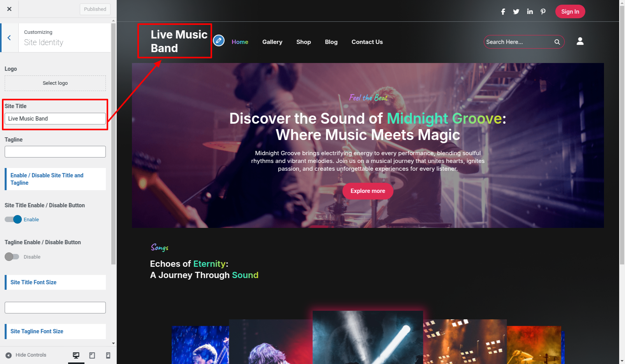625x364 pixels.
Task: Click the Tagline input field
Action: (55, 152)
